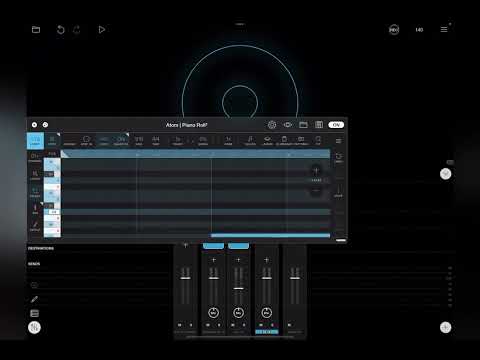Image resolution: width=480 pixels, height=360 pixels.
Task: Click the round mixer button at bottom left
Action: (34, 328)
